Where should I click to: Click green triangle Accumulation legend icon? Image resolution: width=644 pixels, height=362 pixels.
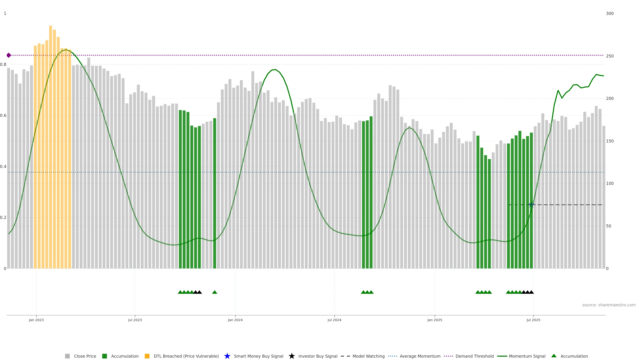point(554,356)
